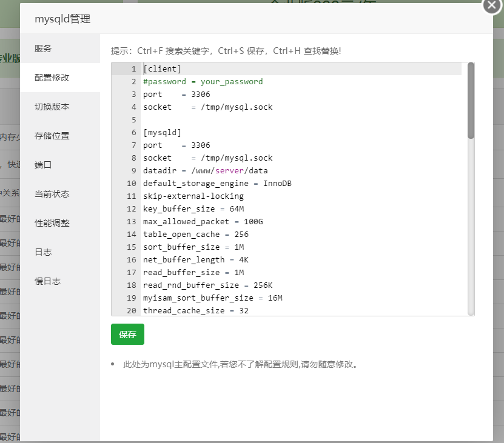Click the editor's vertical scrollbar thumb
Viewport: 504px width, 443px height.
(x=471, y=101)
